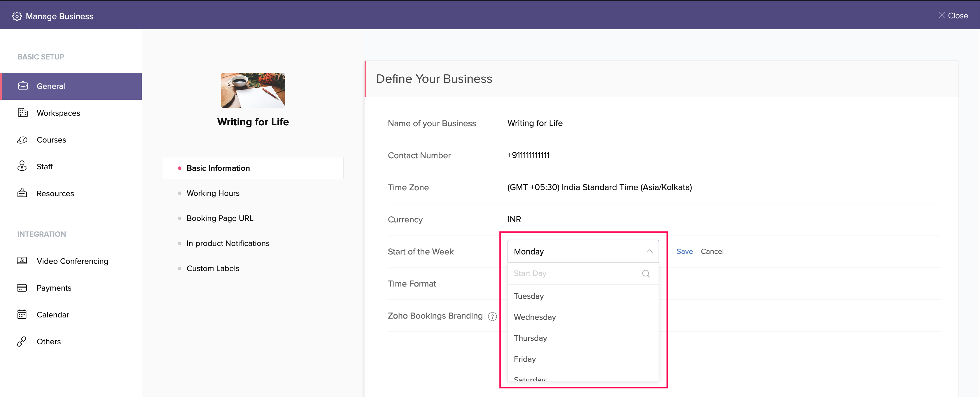Open the Resources icon
The width and height of the screenshot is (980, 397).
tap(22, 193)
